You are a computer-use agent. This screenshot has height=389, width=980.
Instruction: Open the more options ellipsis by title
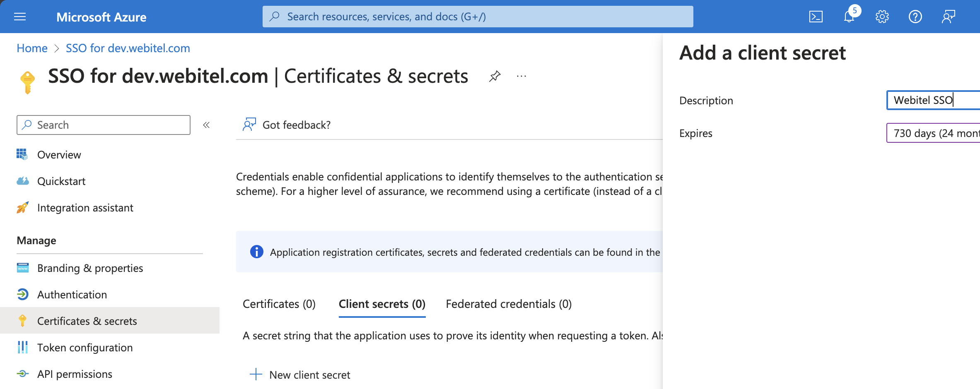point(521,76)
